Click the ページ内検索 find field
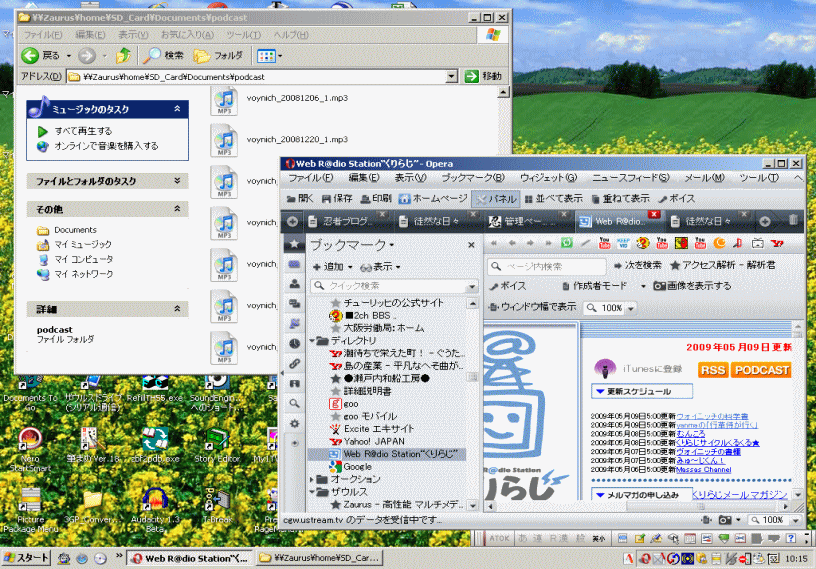 (547, 267)
